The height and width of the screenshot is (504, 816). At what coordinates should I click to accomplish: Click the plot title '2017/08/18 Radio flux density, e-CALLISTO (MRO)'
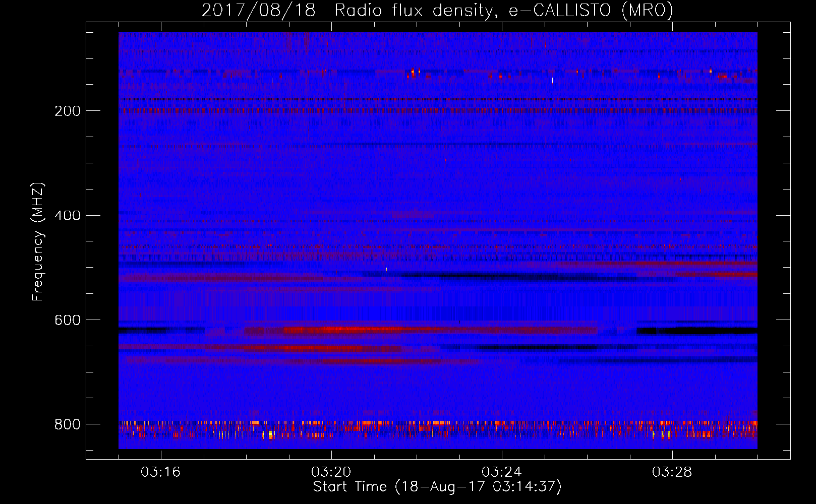(x=437, y=11)
